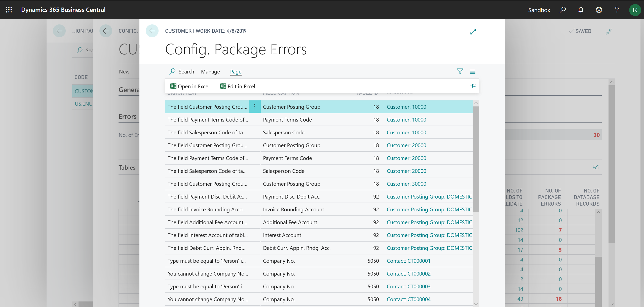Open row options menu for selected error
The height and width of the screenshot is (307, 644).
(x=255, y=107)
